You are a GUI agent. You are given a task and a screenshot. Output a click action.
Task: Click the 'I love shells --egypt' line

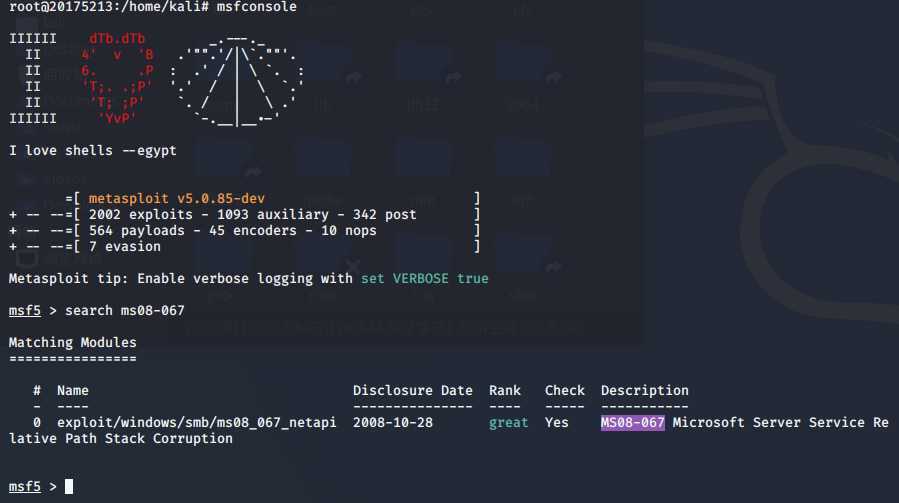click(x=92, y=151)
